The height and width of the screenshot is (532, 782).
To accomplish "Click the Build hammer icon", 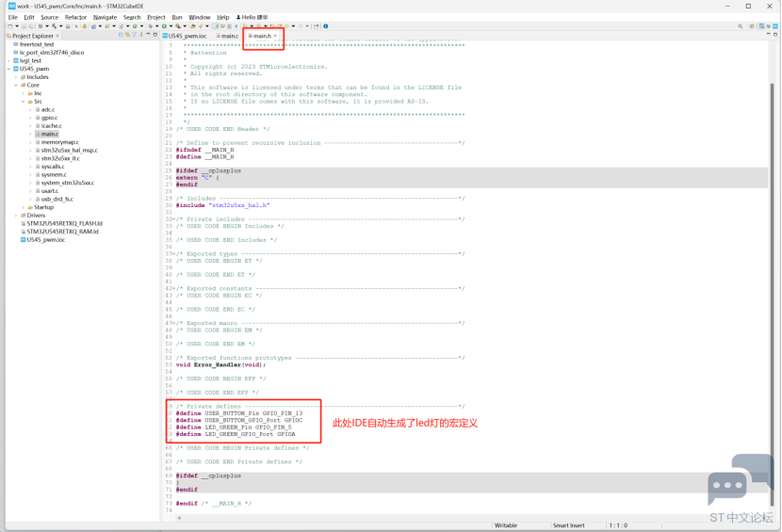I will point(54,26).
